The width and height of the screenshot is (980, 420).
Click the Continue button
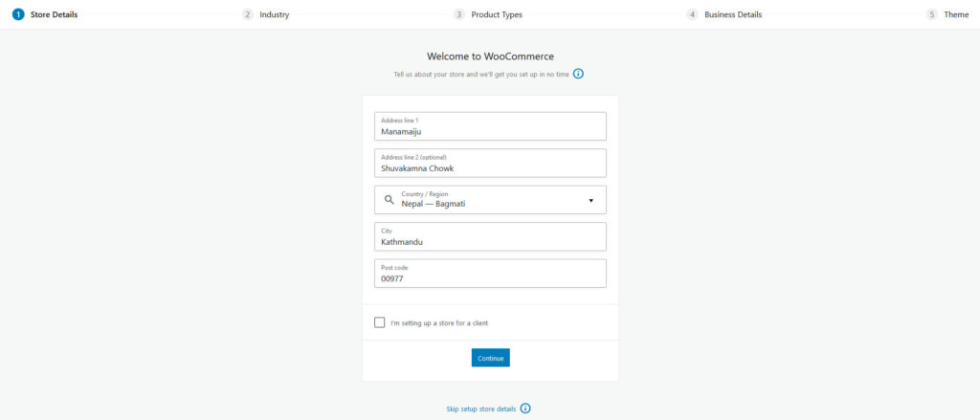click(x=491, y=358)
